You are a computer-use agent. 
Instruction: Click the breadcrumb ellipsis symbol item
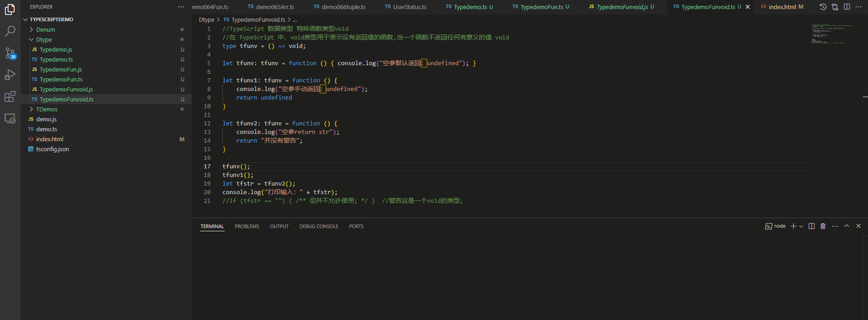tap(295, 19)
